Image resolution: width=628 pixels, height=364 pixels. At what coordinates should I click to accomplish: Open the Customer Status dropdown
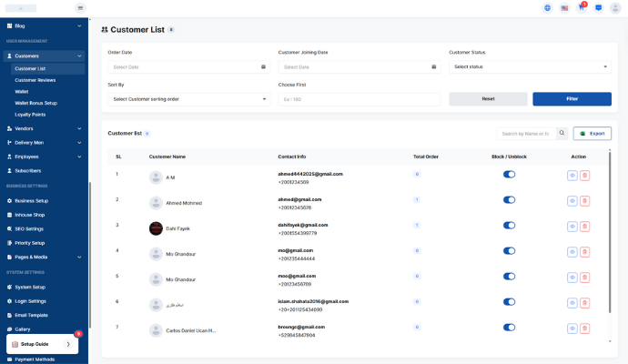point(530,66)
